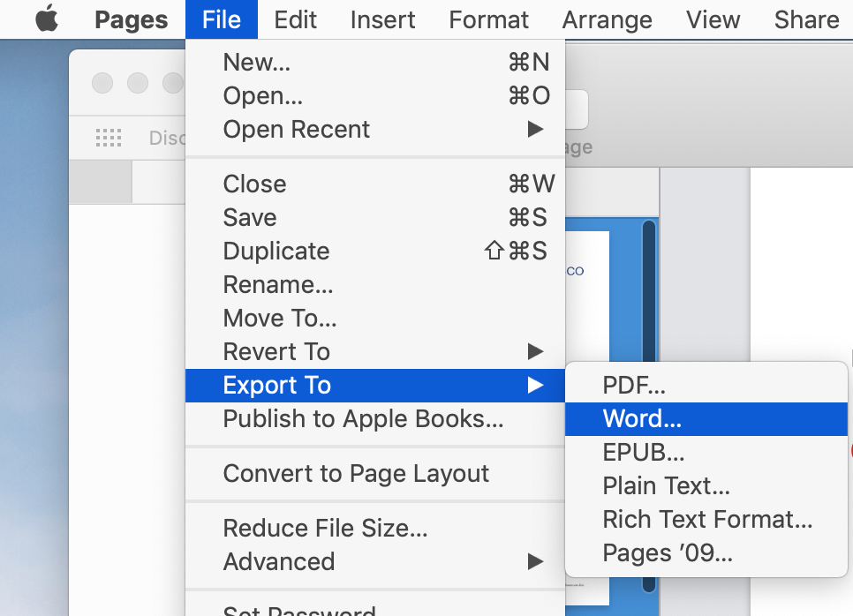Choose Open… from File menu
Image resolution: width=853 pixels, height=616 pixels.
(x=375, y=95)
